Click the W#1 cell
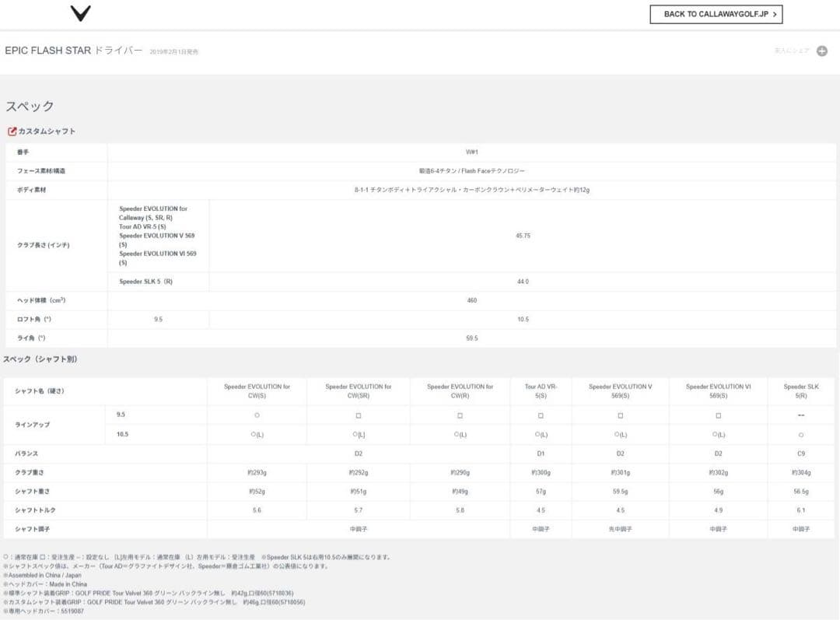The width and height of the screenshot is (840, 620). click(471, 152)
